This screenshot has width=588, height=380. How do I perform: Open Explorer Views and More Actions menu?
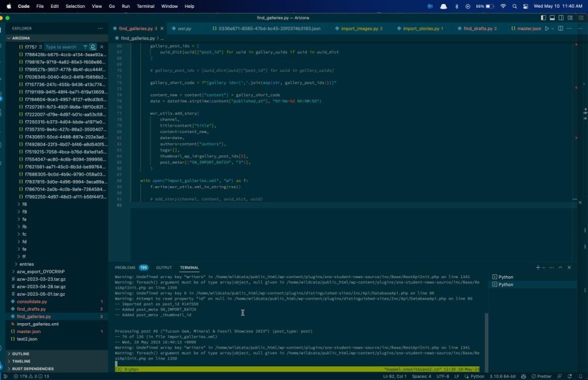pyautogui.click(x=100, y=29)
